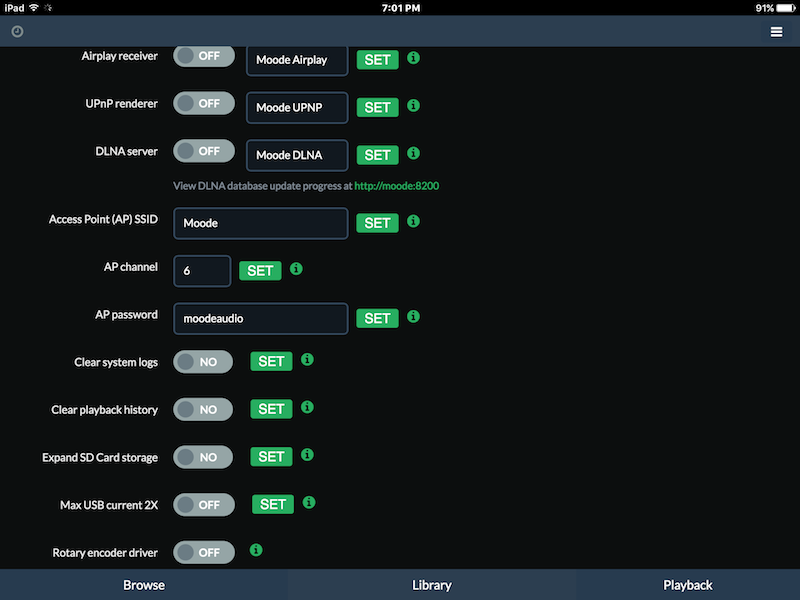This screenshot has height=600, width=800.
Task: Show info for AP channel
Action: click(x=296, y=268)
